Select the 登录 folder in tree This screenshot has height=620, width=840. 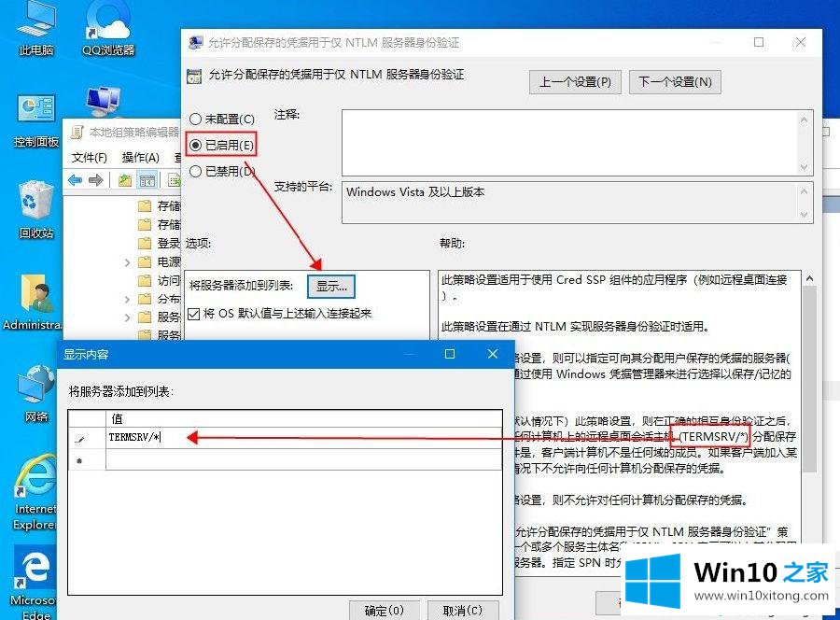(159, 244)
